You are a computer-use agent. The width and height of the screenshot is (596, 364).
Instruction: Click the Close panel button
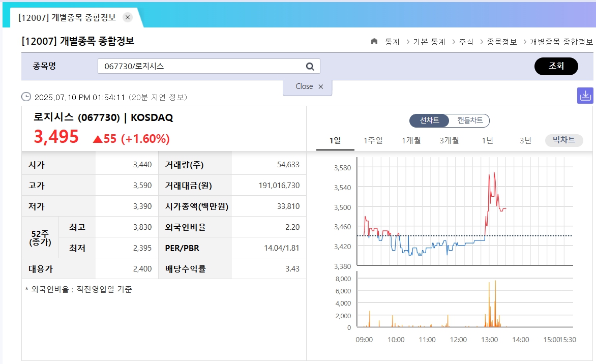click(x=308, y=86)
